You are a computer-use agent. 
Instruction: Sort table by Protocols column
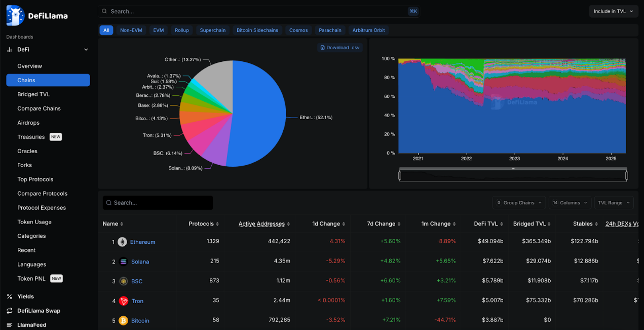pyautogui.click(x=204, y=224)
